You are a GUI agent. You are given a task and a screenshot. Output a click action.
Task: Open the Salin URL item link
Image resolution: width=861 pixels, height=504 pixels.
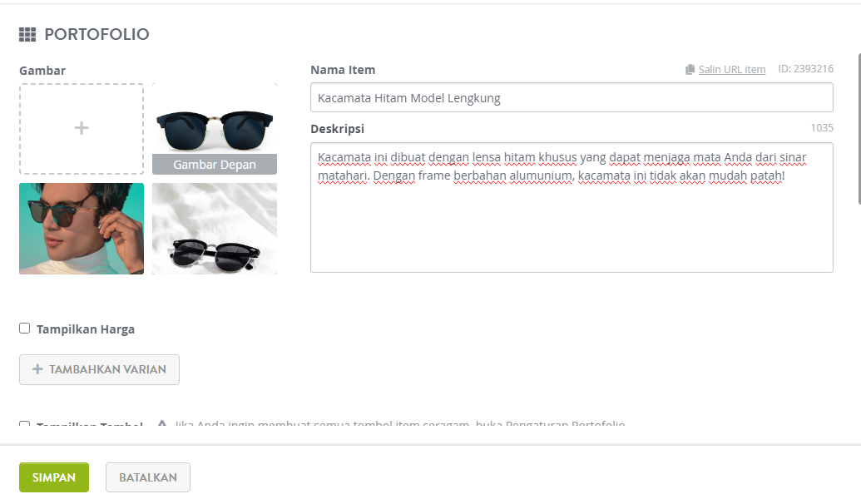point(731,70)
